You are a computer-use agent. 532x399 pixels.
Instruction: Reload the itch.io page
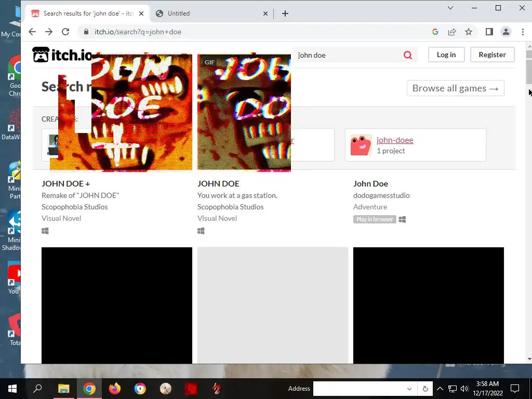coord(65,32)
